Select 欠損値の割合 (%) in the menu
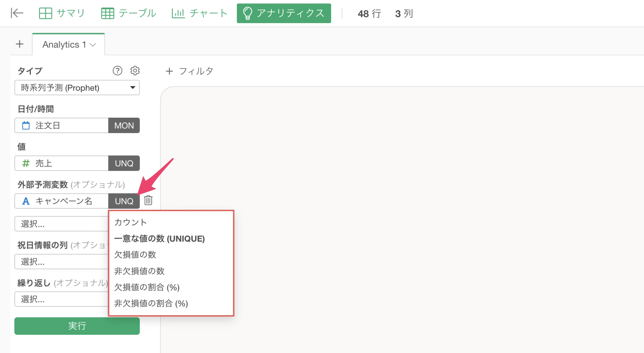The image size is (644, 353). pos(147,287)
